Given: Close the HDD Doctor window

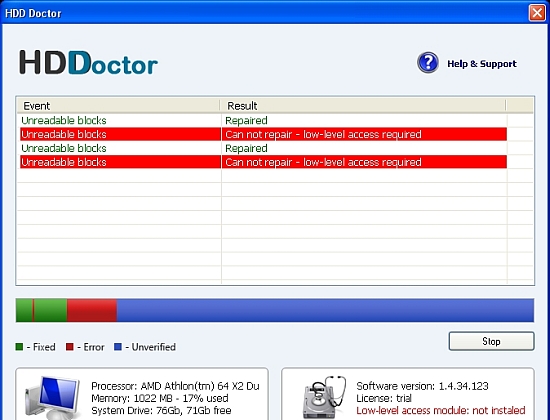Looking at the screenshot, I should coord(537,13).
